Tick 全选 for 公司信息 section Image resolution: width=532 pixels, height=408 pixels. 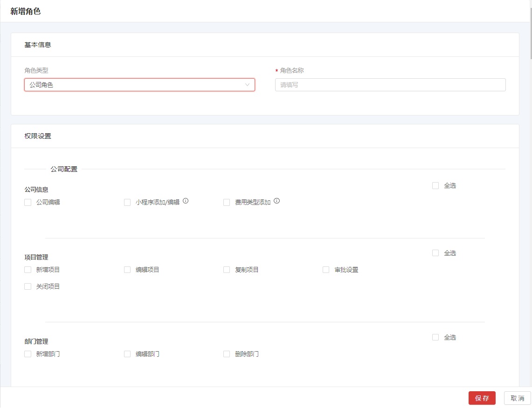click(435, 186)
